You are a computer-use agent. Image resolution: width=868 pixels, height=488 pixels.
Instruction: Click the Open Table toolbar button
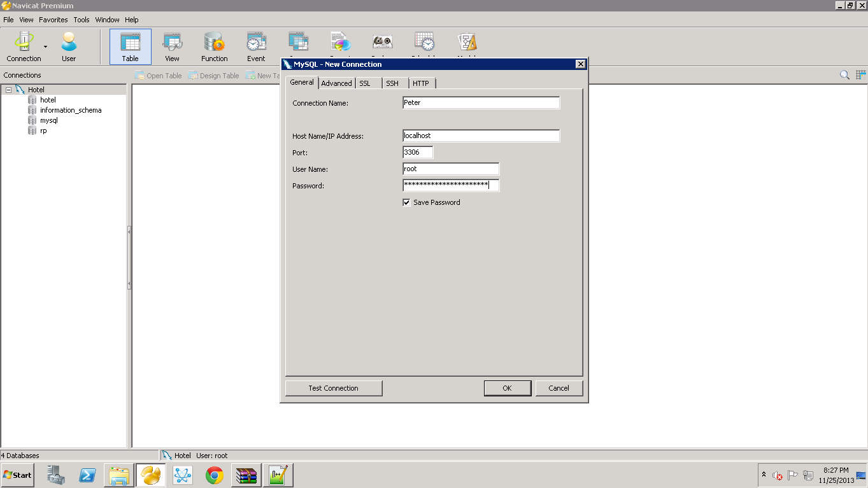(x=158, y=76)
